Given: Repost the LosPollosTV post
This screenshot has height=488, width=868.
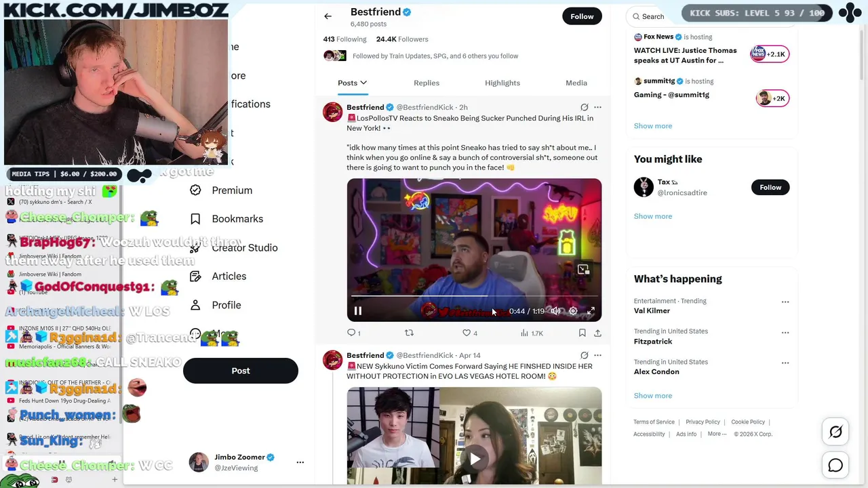Looking at the screenshot, I should 409,333.
